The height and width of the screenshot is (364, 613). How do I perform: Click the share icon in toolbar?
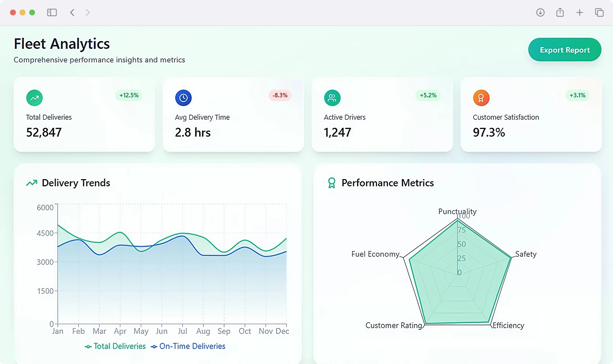click(560, 12)
